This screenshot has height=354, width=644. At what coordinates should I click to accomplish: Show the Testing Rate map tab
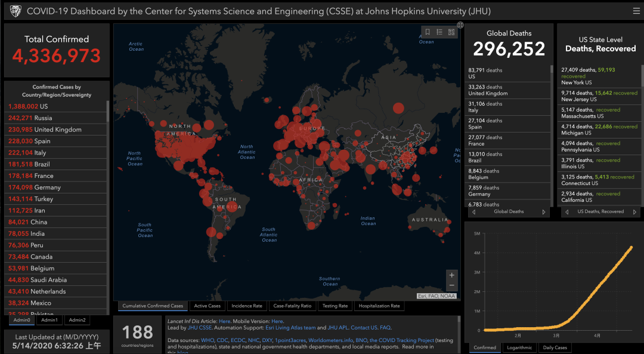pos(335,306)
